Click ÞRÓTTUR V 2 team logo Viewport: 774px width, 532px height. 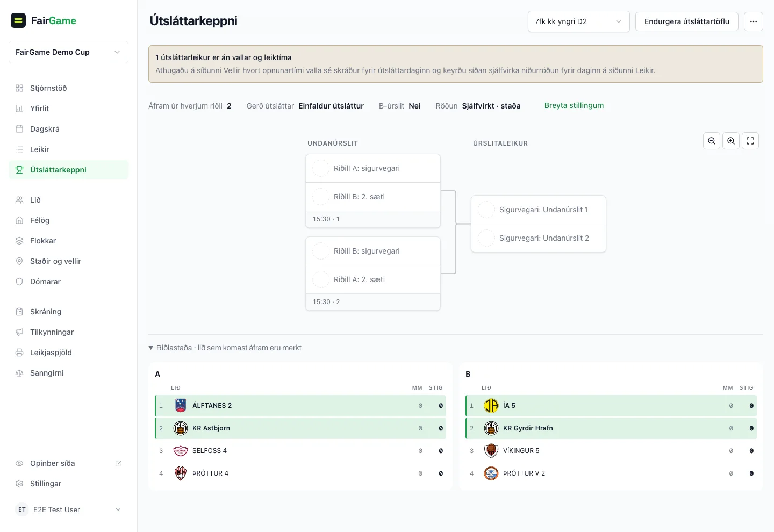491,473
